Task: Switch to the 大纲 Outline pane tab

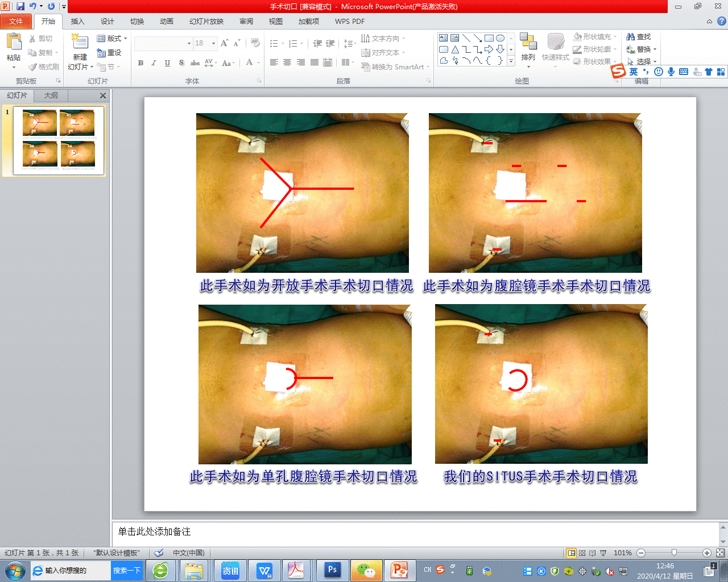Action: click(x=51, y=95)
